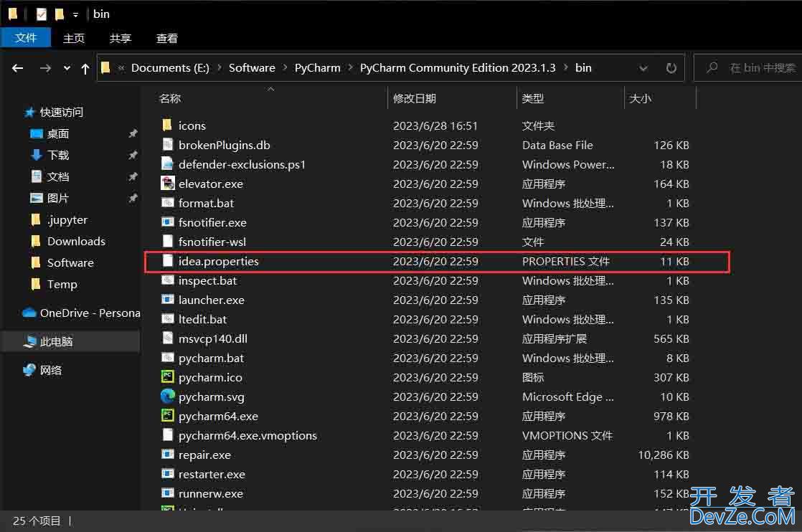
Task: Open the 查看 ribbon tab
Action: click(x=166, y=38)
